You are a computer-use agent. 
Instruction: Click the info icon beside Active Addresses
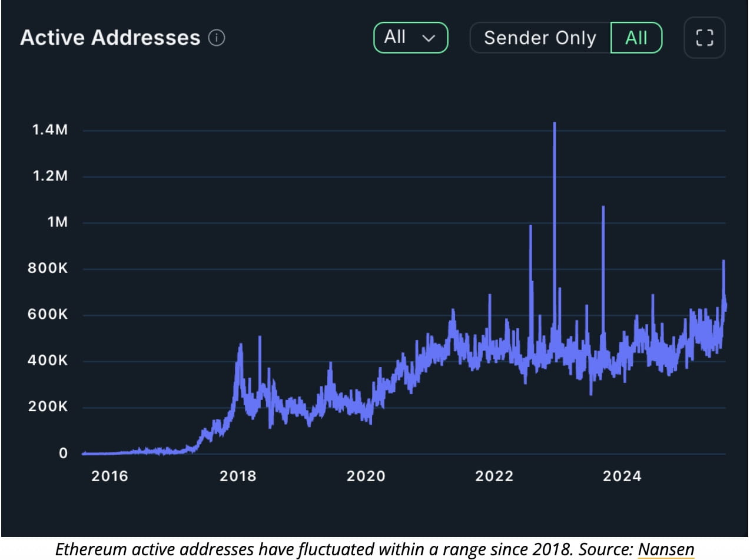point(217,38)
